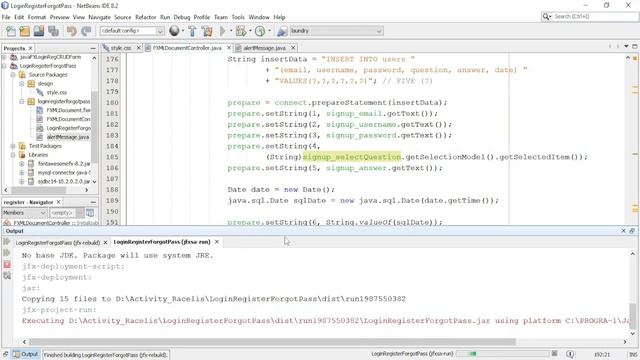Click the Save All toolbar icon
The image size is (640, 360).
[x=53, y=31]
